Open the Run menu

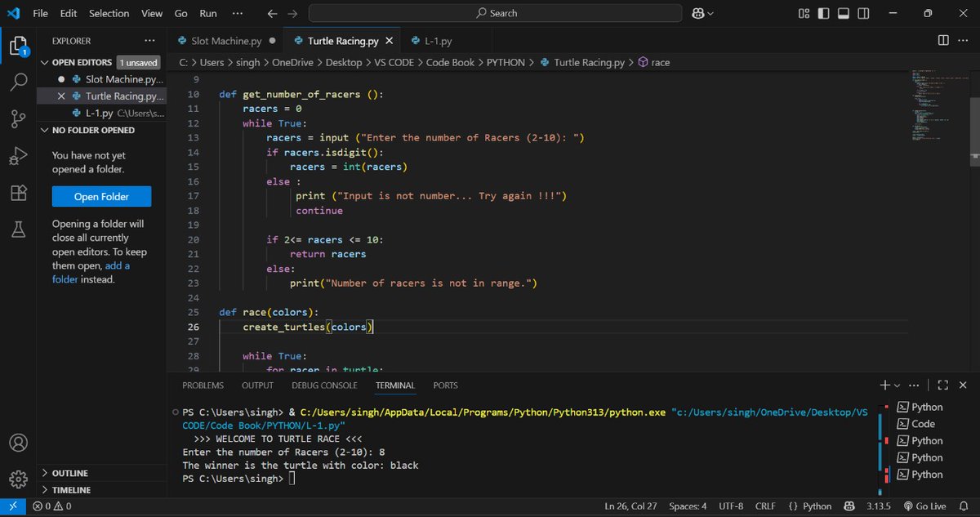[208, 13]
